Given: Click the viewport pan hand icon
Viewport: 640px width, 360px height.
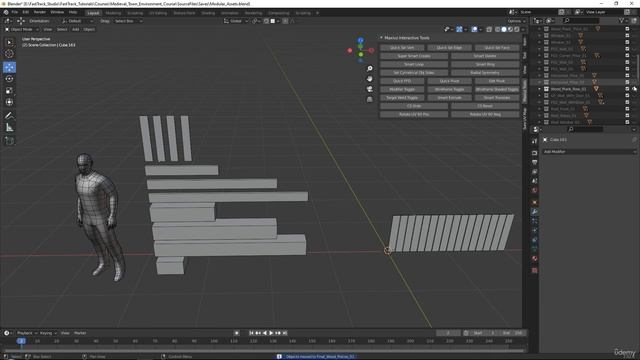Looking at the screenshot, I should coord(369,79).
